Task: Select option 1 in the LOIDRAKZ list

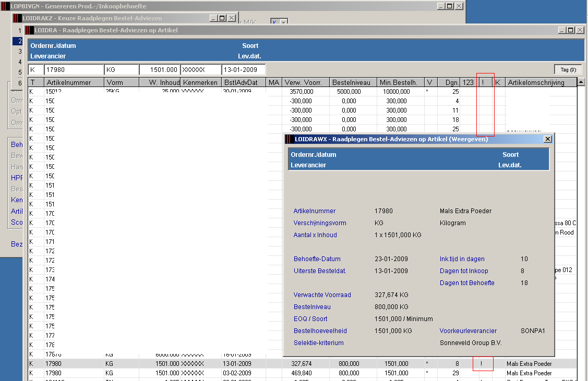Action: pos(20,31)
